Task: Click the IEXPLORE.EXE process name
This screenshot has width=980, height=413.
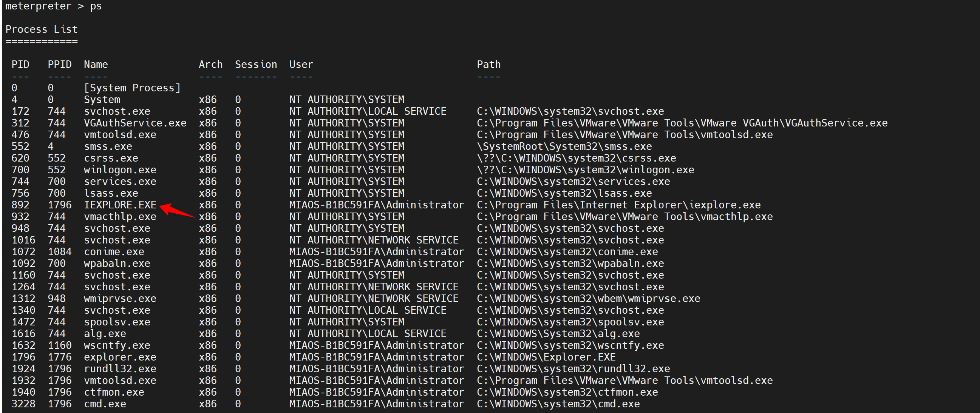Action: (120, 205)
